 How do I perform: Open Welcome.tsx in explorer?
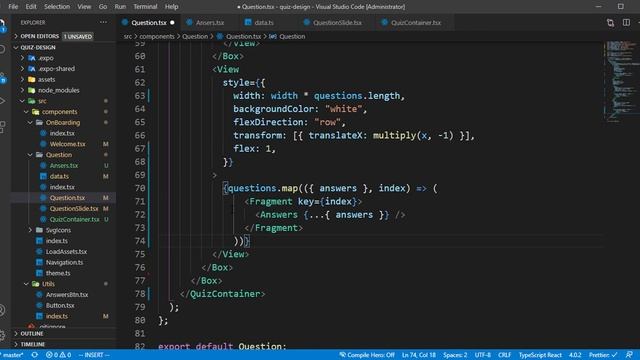(67, 144)
